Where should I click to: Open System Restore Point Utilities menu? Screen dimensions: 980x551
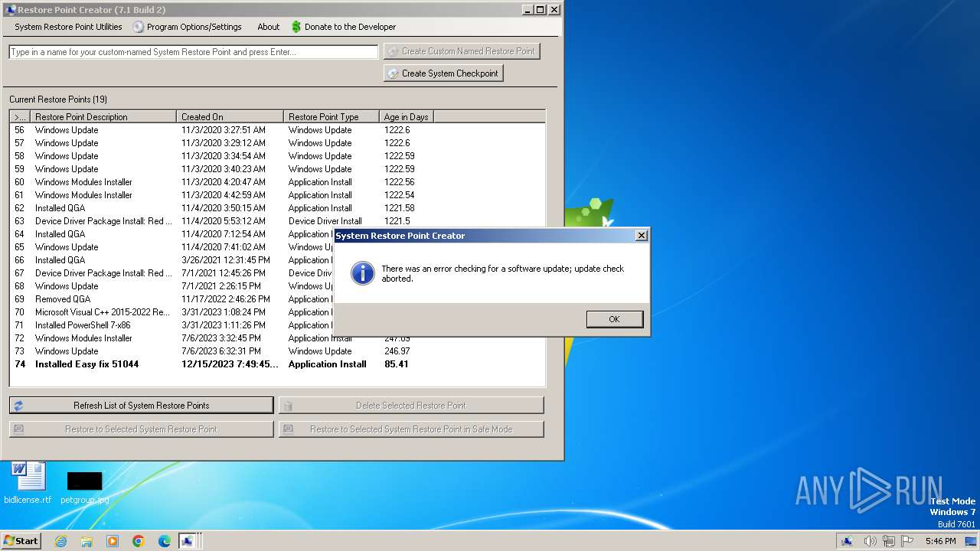coord(68,27)
